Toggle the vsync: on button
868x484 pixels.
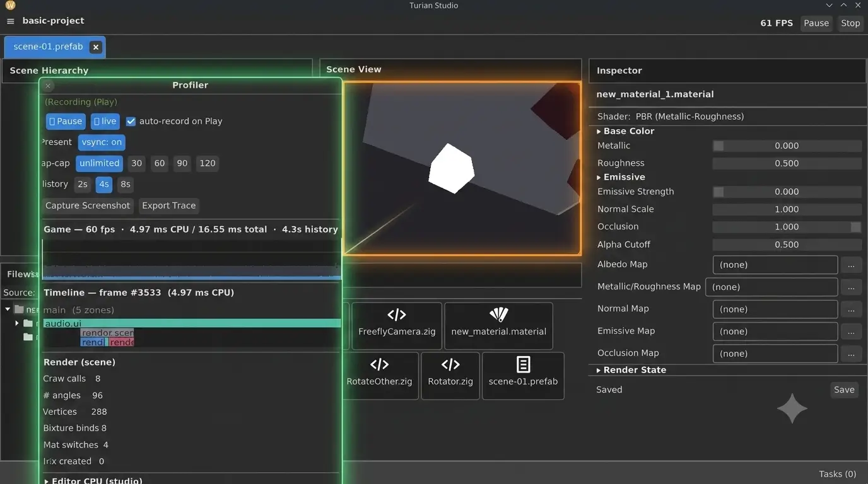102,142
